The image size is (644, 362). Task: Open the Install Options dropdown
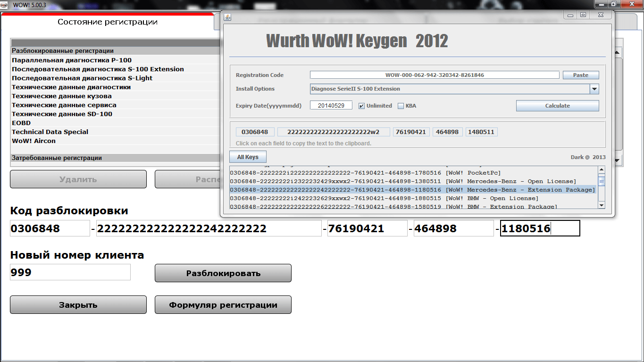coord(594,89)
